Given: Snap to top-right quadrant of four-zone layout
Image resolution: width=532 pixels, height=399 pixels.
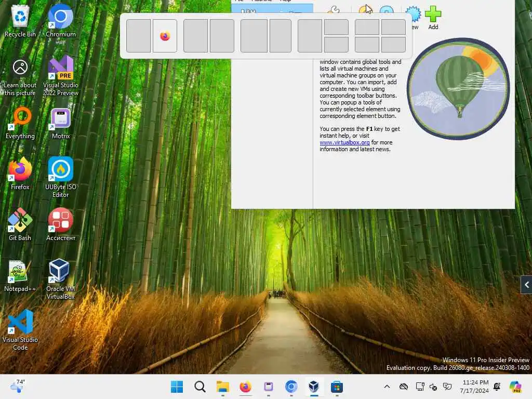Looking at the screenshot, I should tap(393, 27).
